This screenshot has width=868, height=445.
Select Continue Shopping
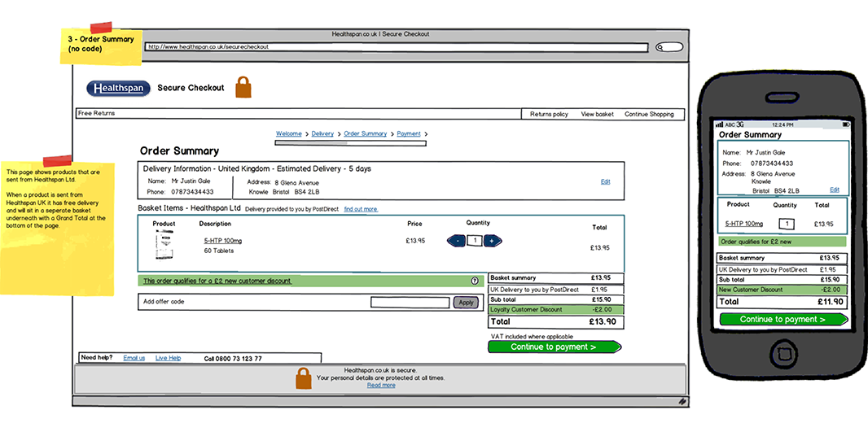(x=649, y=115)
